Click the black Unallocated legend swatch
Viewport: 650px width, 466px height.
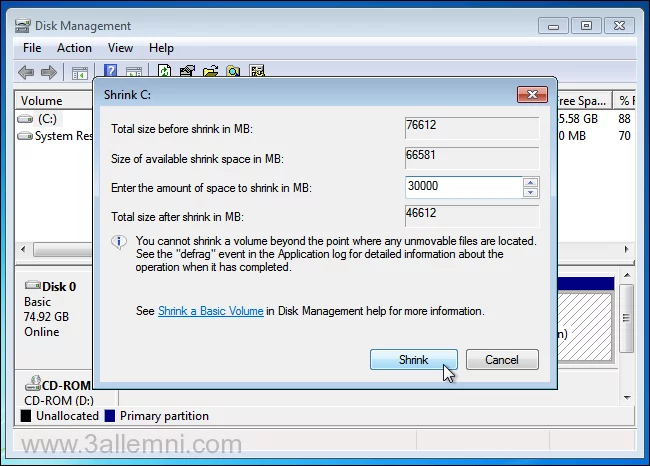pos(26,416)
